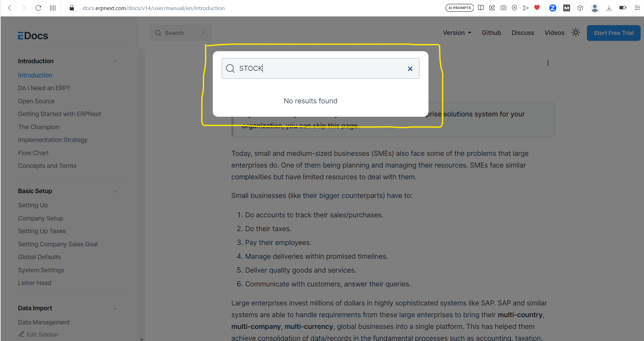Screen dimensions: 644x341
Task: Open The Champion page
Action: point(39,127)
